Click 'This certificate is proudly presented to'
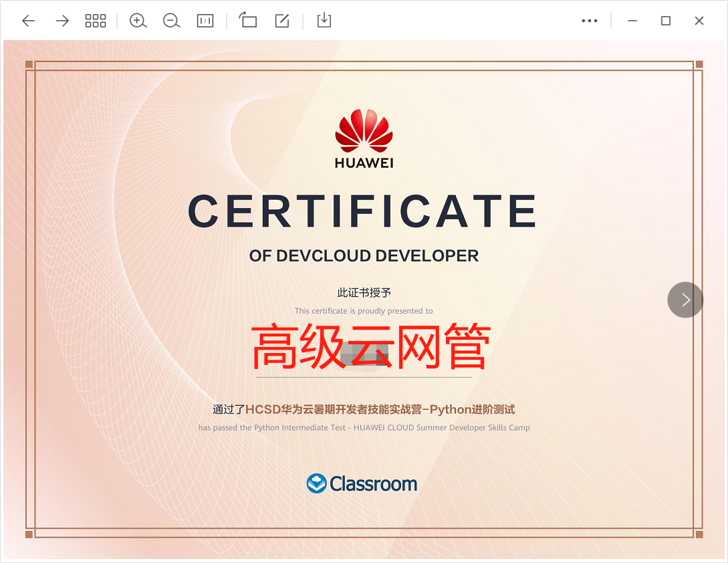The image size is (728, 563). tap(364, 311)
